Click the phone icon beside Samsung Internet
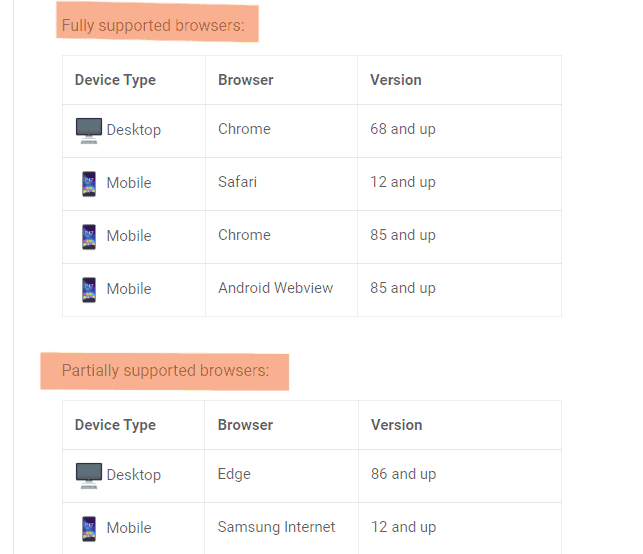The image size is (643, 554). point(89,529)
